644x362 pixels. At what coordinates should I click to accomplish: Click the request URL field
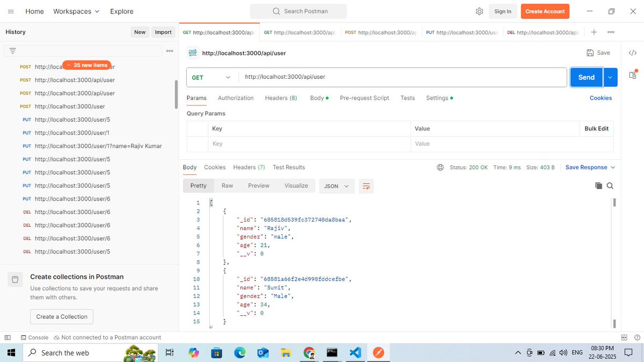click(x=402, y=77)
